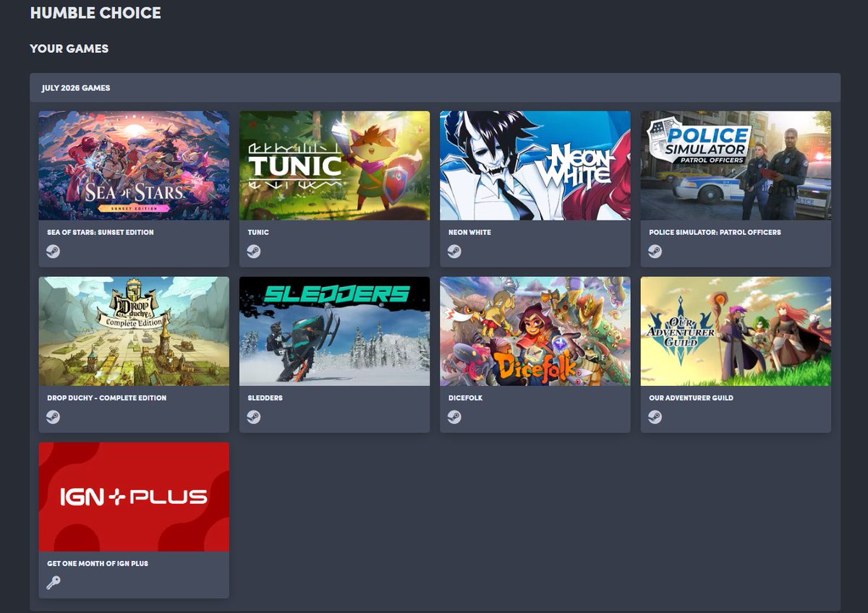This screenshot has height=613, width=868.
Task: Click the Steam icon under Neon White
Action: [x=454, y=252]
